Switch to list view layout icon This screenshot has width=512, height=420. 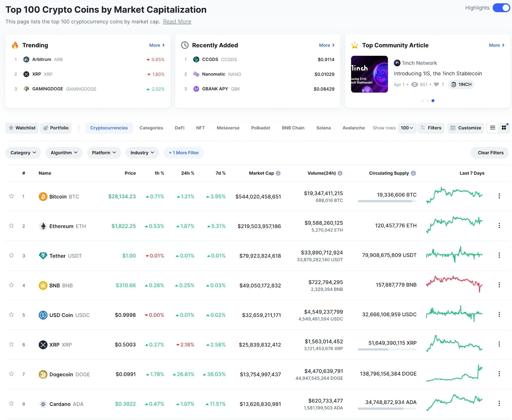(x=492, y=128)
